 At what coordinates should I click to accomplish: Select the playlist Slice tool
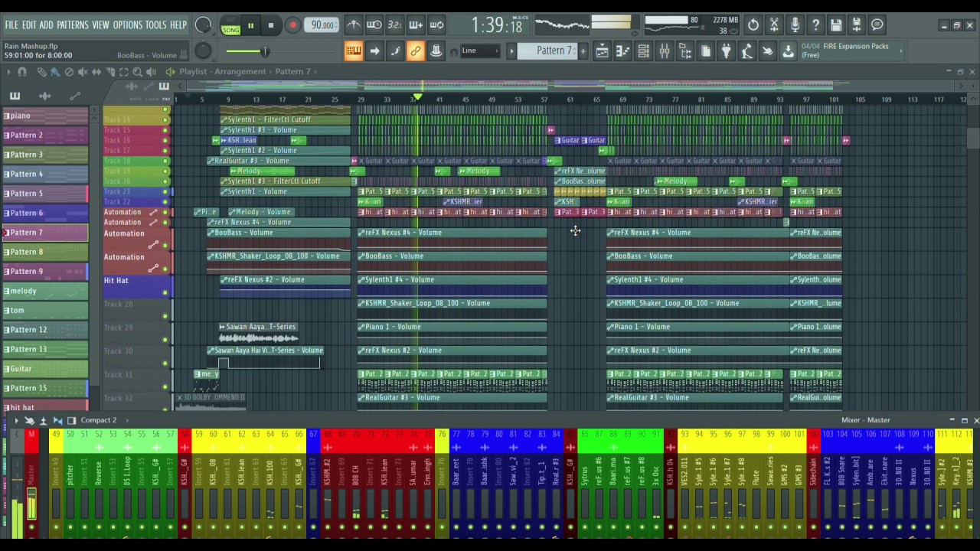110,72
